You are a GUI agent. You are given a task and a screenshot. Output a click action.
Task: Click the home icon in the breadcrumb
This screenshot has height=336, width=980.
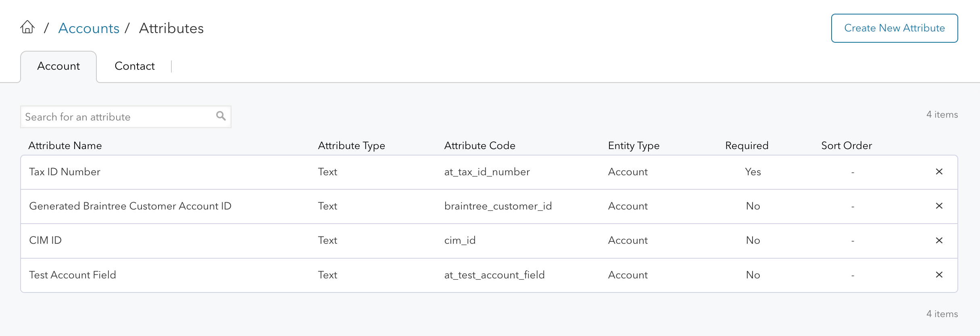[27, 27]
